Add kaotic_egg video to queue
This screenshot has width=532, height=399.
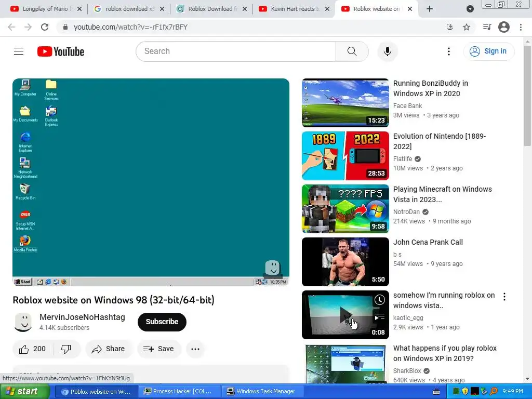point(380,317)
